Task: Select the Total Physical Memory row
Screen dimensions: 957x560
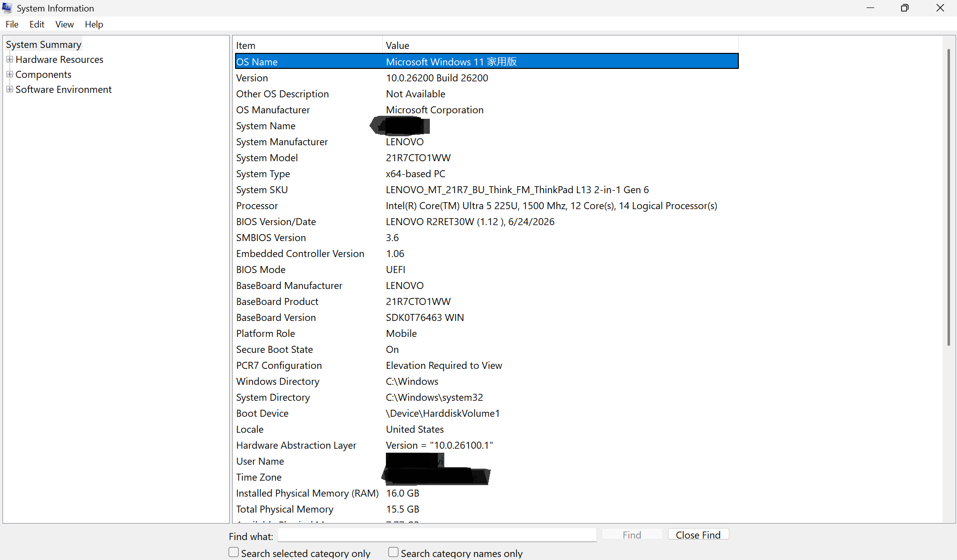Action: (x=487, y=509)
